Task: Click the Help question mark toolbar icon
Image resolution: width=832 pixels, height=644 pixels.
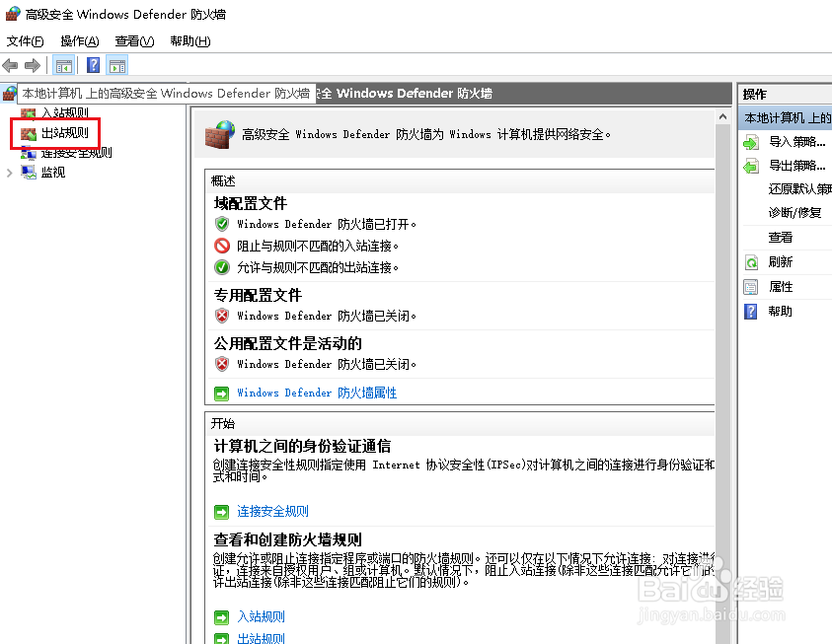Action: coord(92,65)
